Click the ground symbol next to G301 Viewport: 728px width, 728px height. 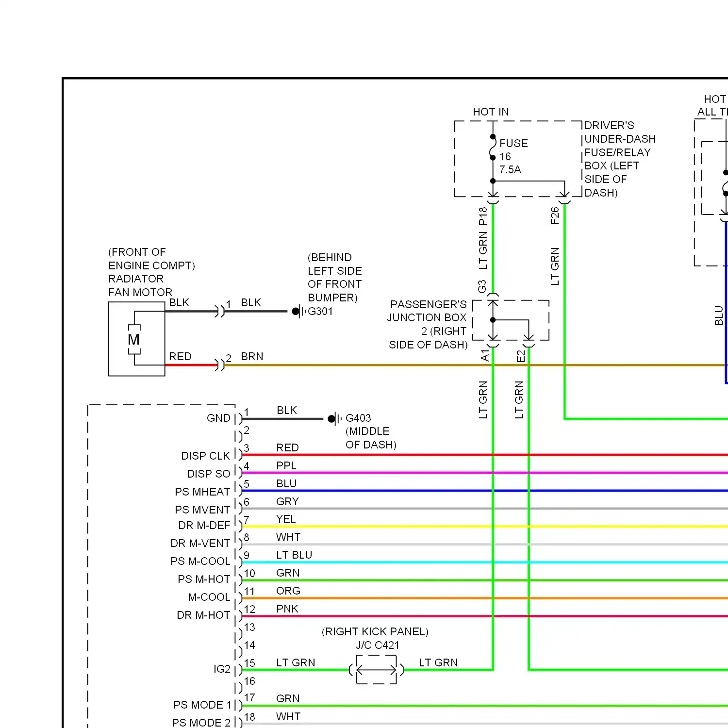coord(298,311)
